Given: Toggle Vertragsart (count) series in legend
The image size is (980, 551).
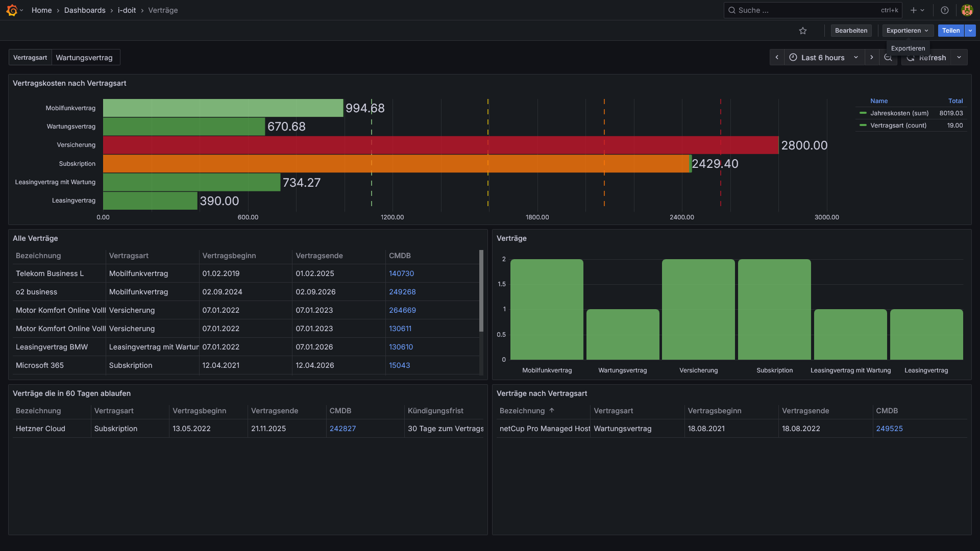Looking at the screenshot, I should pyautogui.click(x=898, y=126).
